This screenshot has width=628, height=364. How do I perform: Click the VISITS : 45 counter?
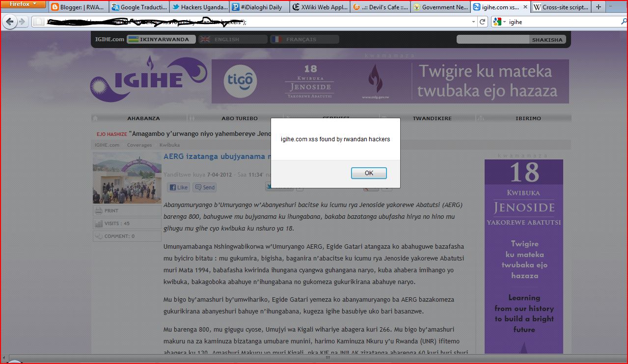127,223
